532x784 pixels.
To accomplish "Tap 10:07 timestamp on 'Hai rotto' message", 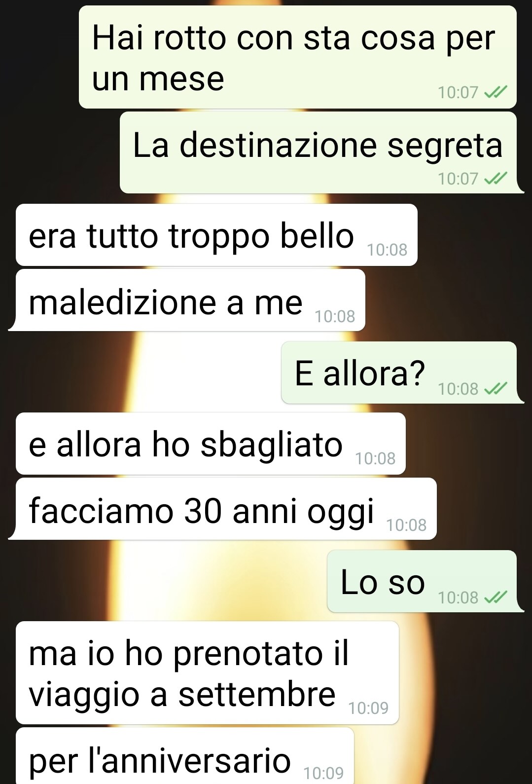I will 458,92.
